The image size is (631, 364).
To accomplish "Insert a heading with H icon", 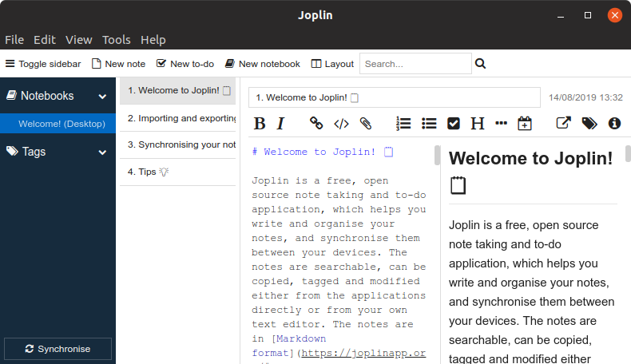I will click(478, 124).
